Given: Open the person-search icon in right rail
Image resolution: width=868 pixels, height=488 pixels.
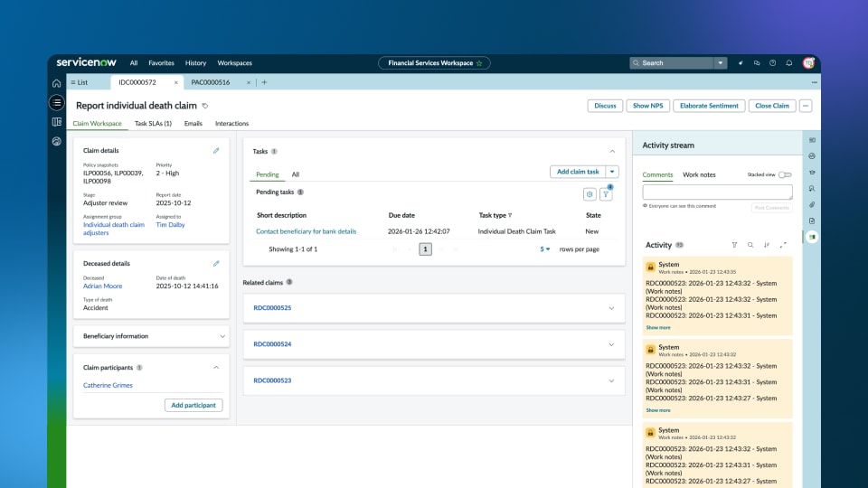Looking at the screenshot, I should coord(812,189).
